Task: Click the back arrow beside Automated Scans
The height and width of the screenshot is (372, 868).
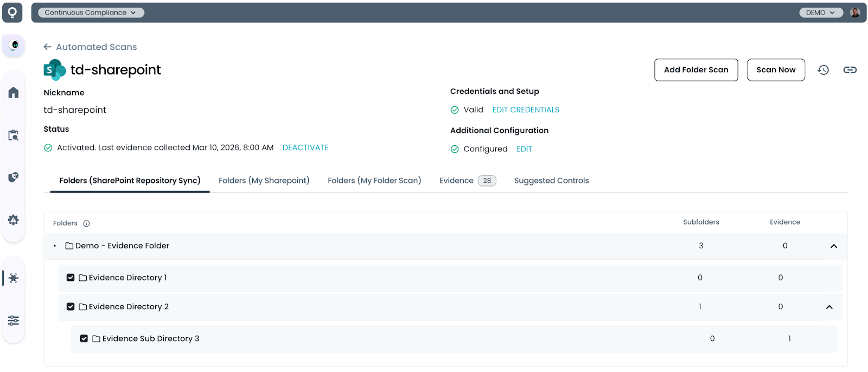Action: point(48,47)
